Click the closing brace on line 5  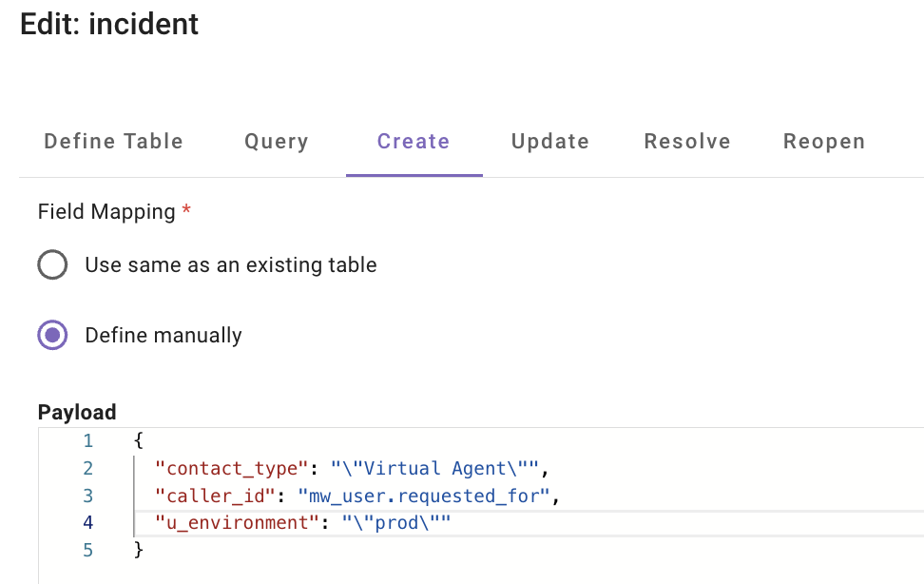[x=140, y=550]
